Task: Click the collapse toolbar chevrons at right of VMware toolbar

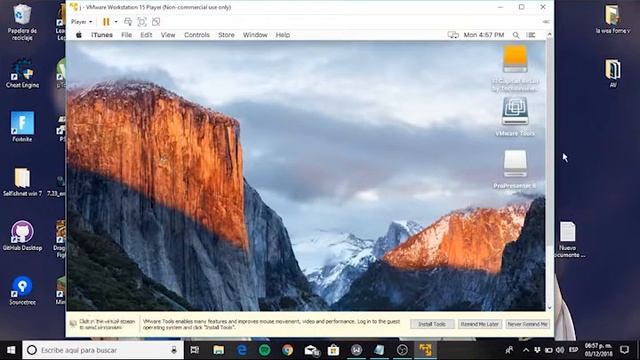Action: pos(546,22)
